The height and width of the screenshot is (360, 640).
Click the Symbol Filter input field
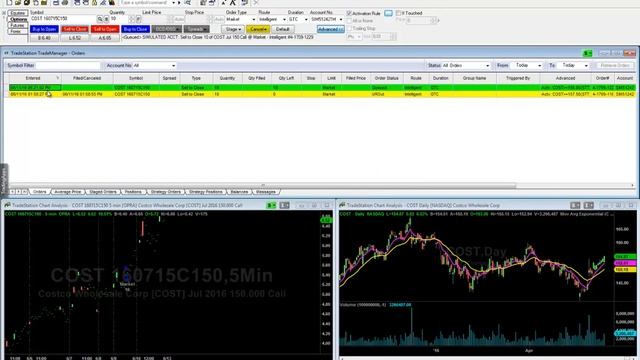(x=68, y=65)
